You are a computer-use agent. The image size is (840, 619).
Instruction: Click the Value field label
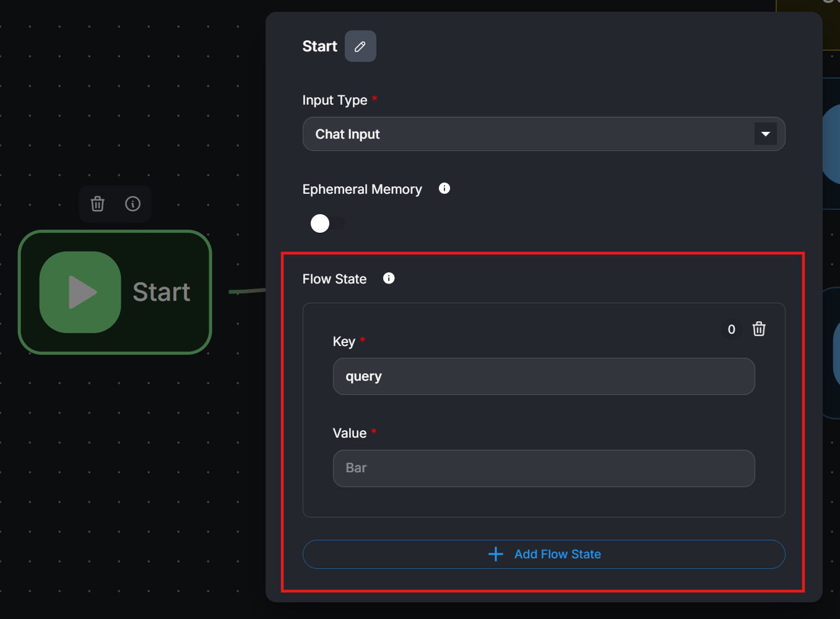(x=350, y=433)
